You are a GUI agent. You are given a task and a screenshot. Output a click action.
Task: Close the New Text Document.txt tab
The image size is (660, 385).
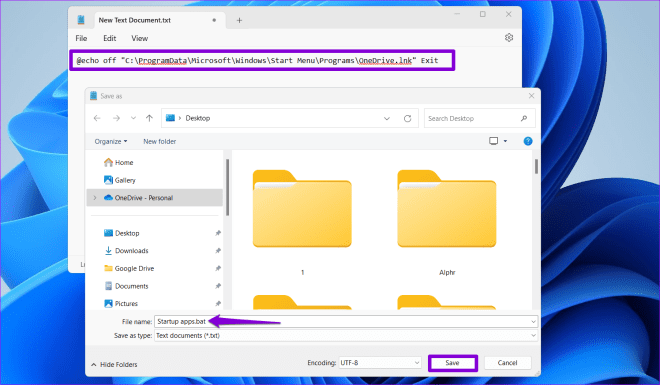(214, 20)
